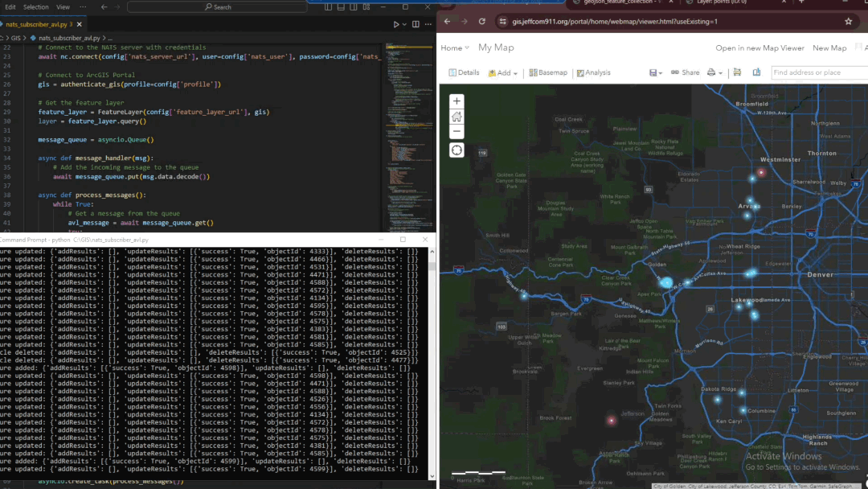Click the map default extent home button
Screen dimensions: 868x489
(x=457, y=117)
